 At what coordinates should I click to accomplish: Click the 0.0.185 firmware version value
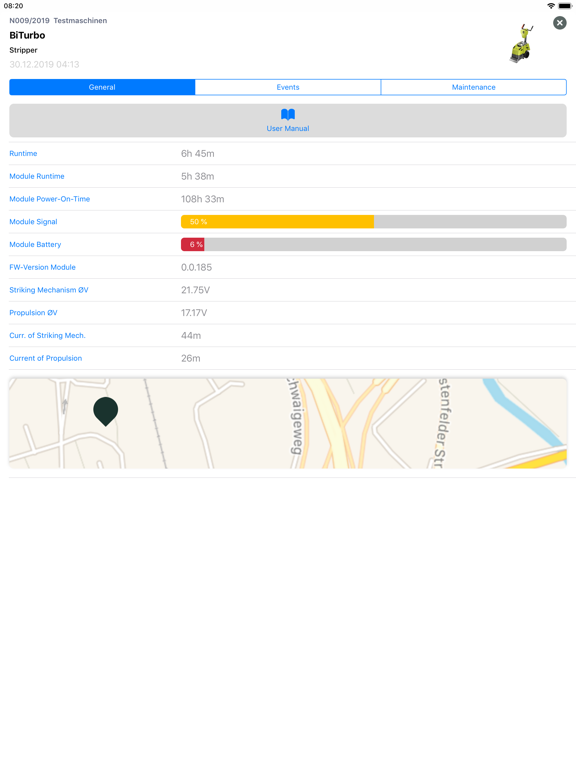click(196, 267)
